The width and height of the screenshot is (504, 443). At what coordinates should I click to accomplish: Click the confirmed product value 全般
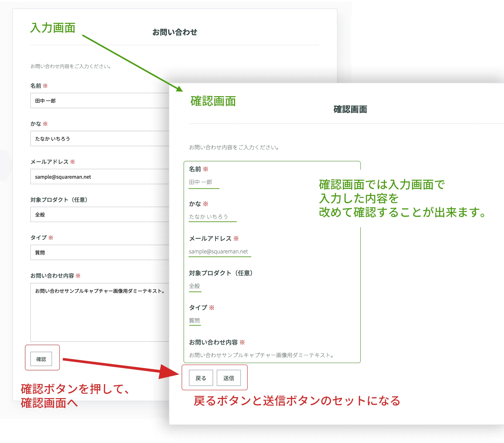coord(194,286)
